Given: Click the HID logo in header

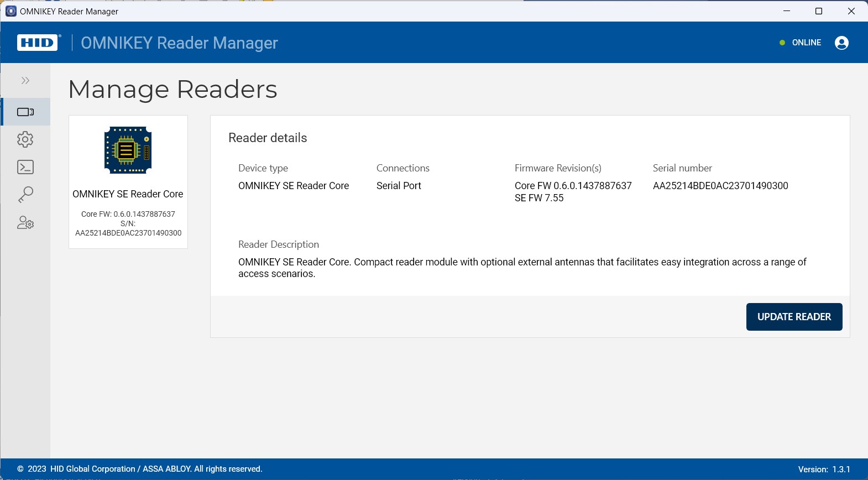Looking at the screenshot, I should tap(38, 43).
